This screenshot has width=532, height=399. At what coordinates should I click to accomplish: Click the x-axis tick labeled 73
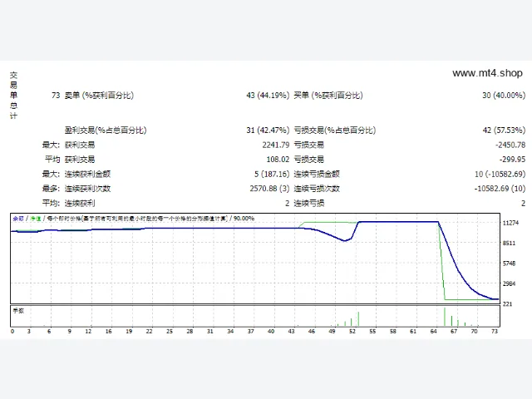pos(495,331)
